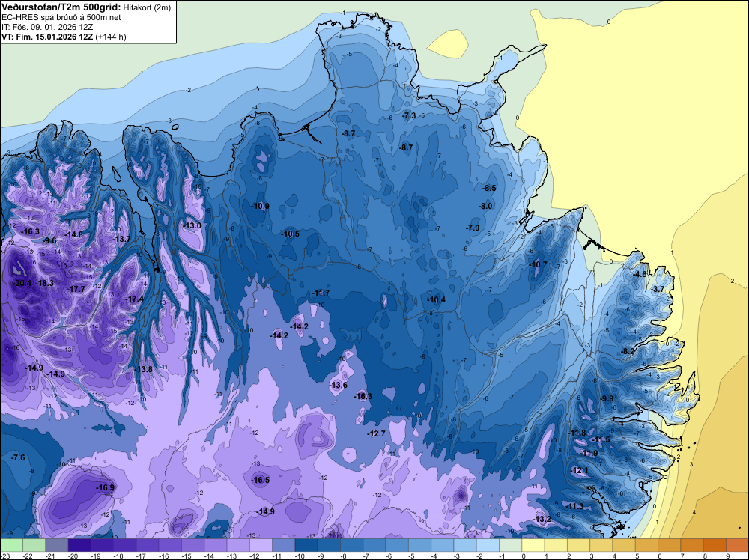Screen dimensions: 749x560
Task: Select the -23 light green legend swatch
Action: [11, 545]
